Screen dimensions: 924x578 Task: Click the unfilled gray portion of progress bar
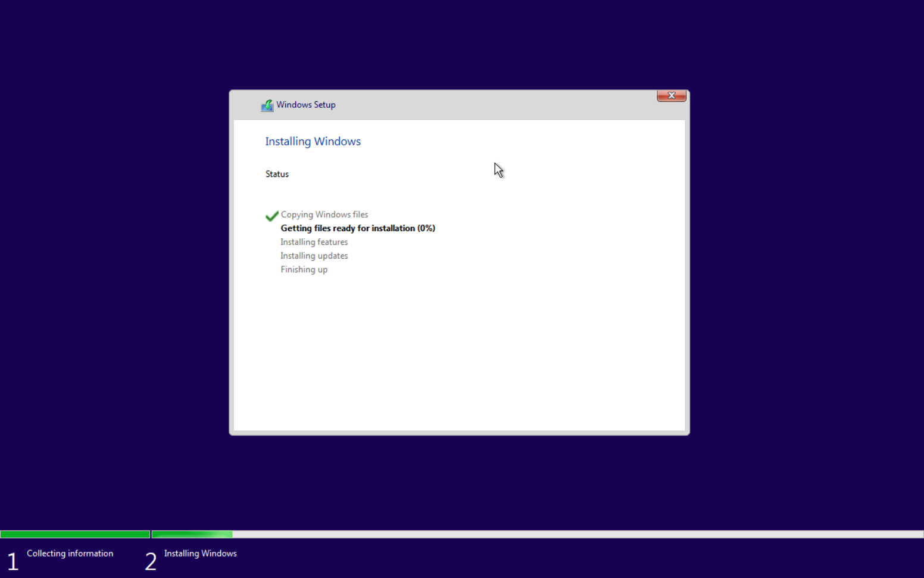coord(577,535)
